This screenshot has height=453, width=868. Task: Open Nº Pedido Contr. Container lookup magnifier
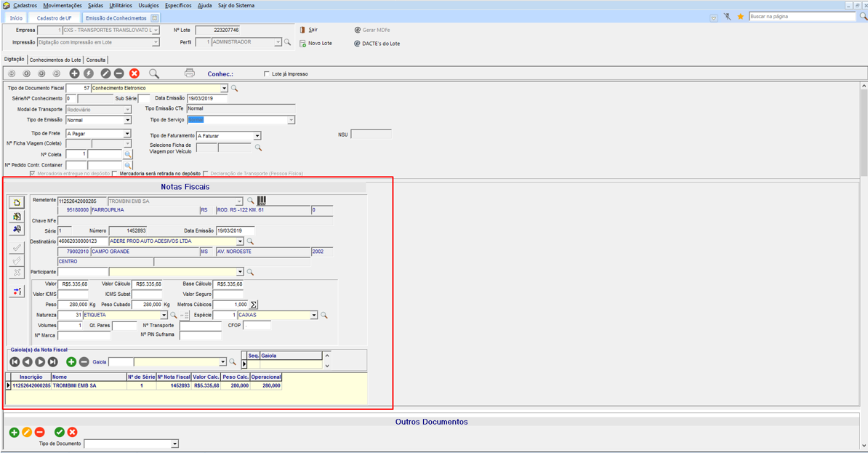128,165
